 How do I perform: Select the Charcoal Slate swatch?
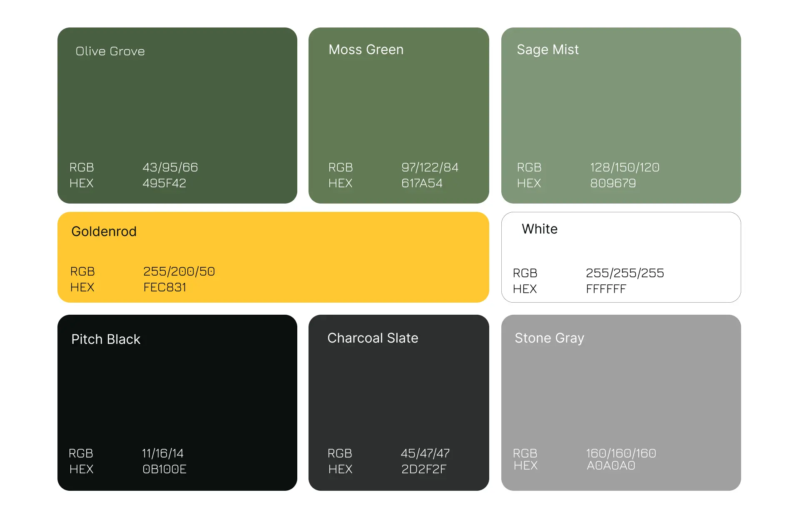[398, 395]
